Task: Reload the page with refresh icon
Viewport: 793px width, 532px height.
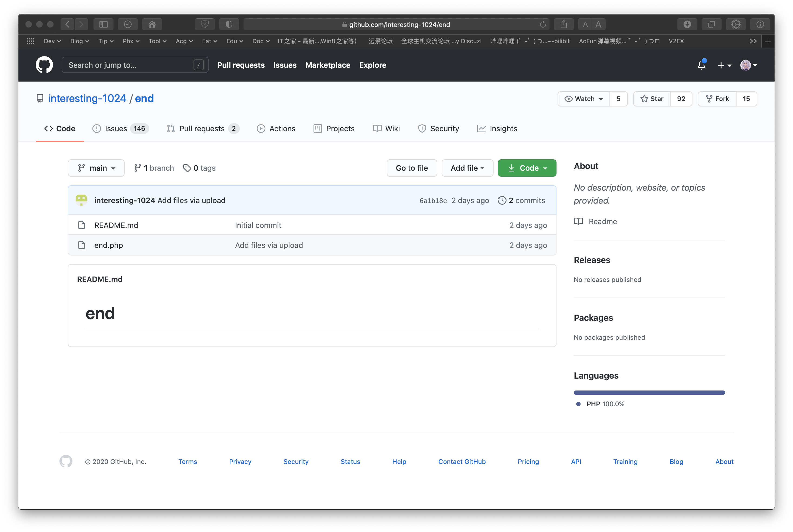Action: pyautogui.click(x=542, y=24)
